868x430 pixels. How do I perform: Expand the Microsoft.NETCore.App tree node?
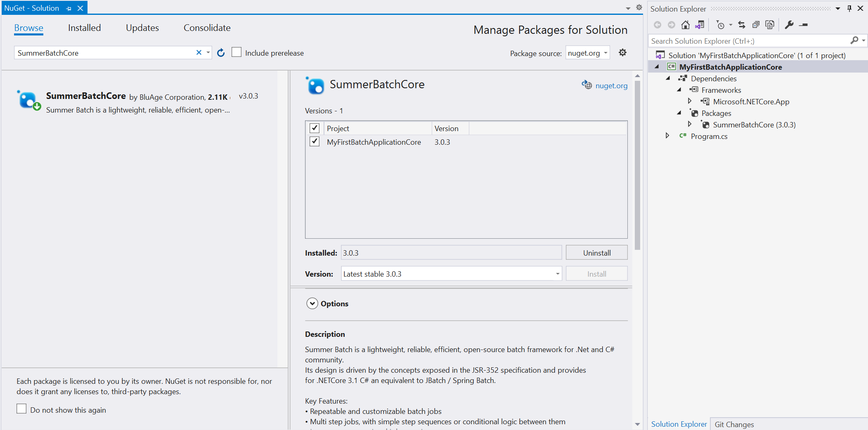click(x=690, y=101)
